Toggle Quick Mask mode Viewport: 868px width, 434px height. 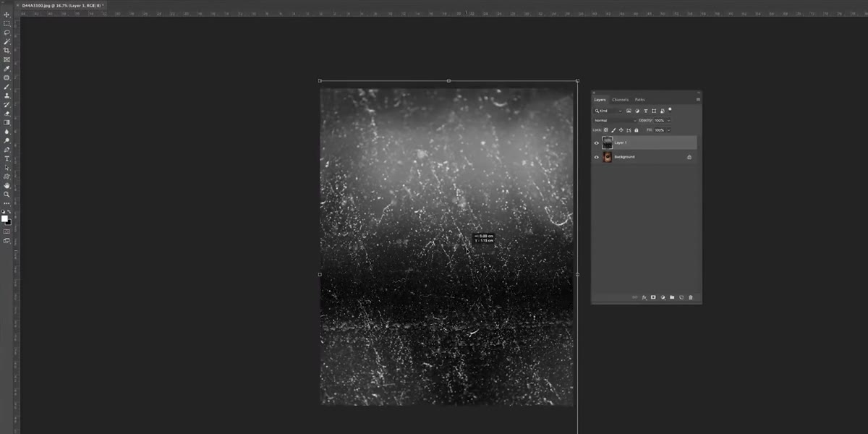pos(7,231)
